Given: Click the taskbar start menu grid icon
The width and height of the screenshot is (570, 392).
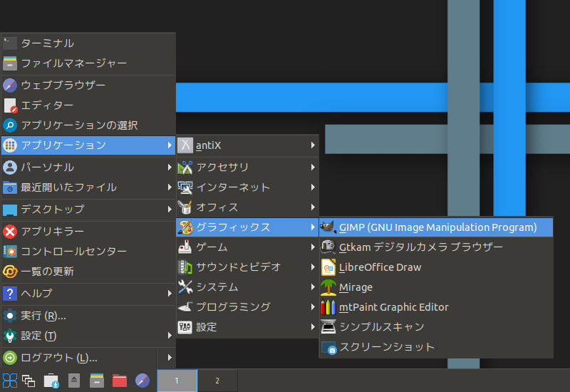Looking at the screenshot, I should [10, 381].
